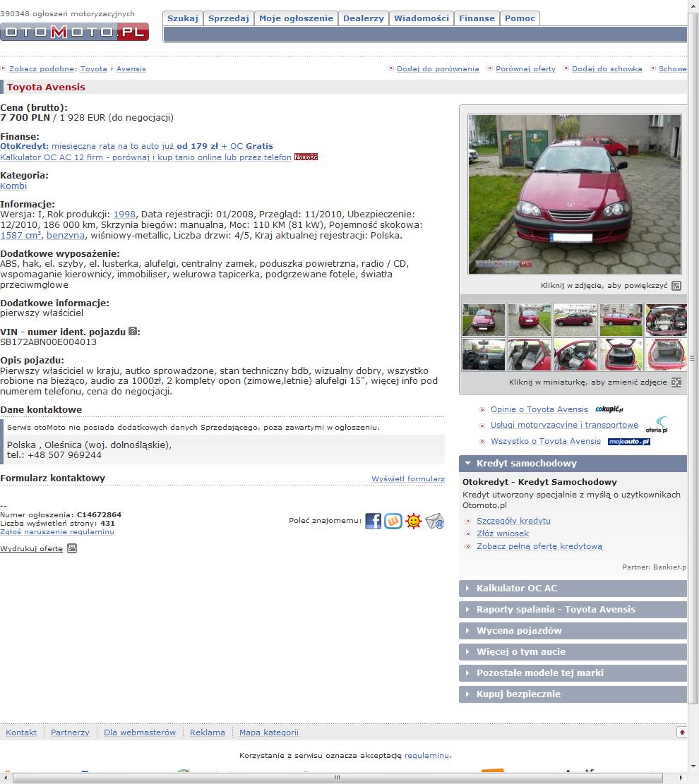Screen dimensions: 699x784
Task: Expand Pozostałe modele tej marki
Action: point(573,673)
